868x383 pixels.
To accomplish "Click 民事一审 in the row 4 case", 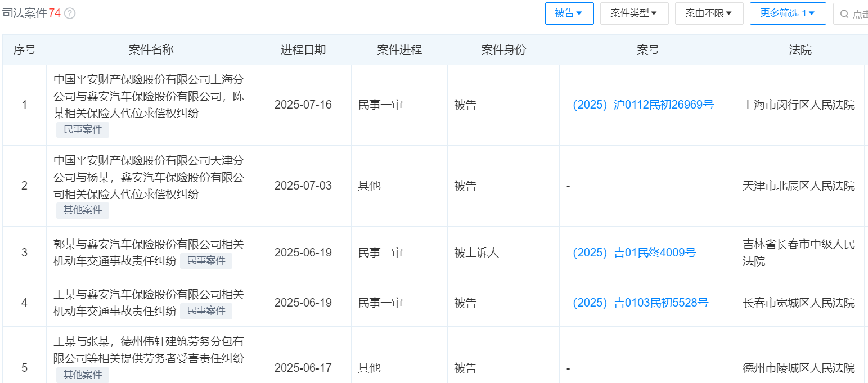I will click(x=381, y=303).
